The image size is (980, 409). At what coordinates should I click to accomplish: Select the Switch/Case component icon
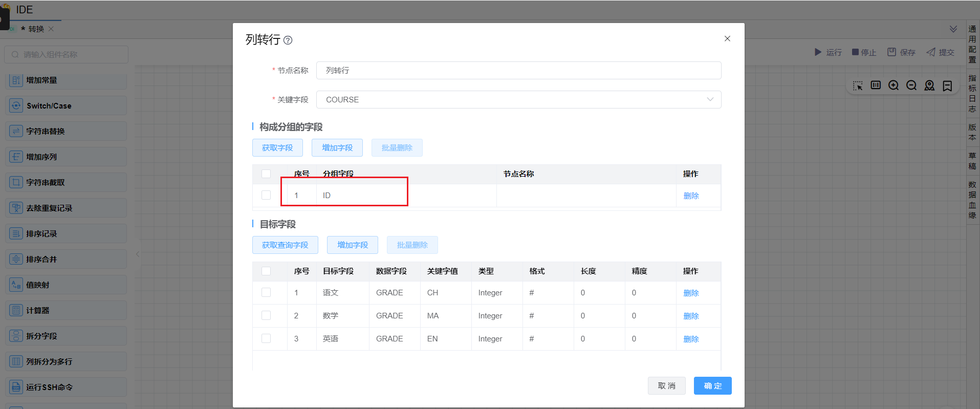(16, 105)
